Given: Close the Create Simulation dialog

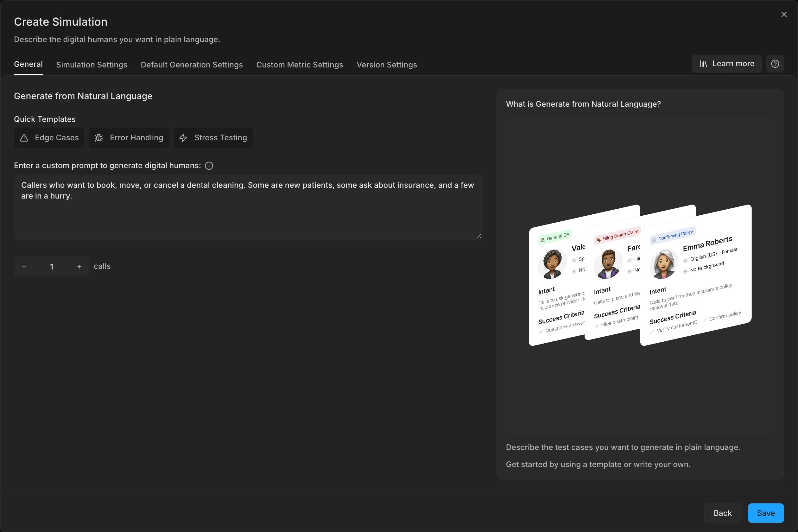Looking at the screenshot, I should (x=784, y=14).
